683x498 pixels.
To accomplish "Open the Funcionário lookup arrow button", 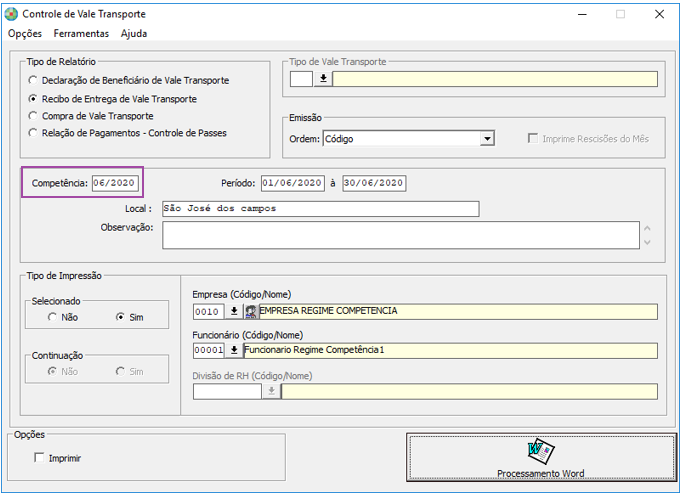I will pyautogui.click(x=234, y=350).
